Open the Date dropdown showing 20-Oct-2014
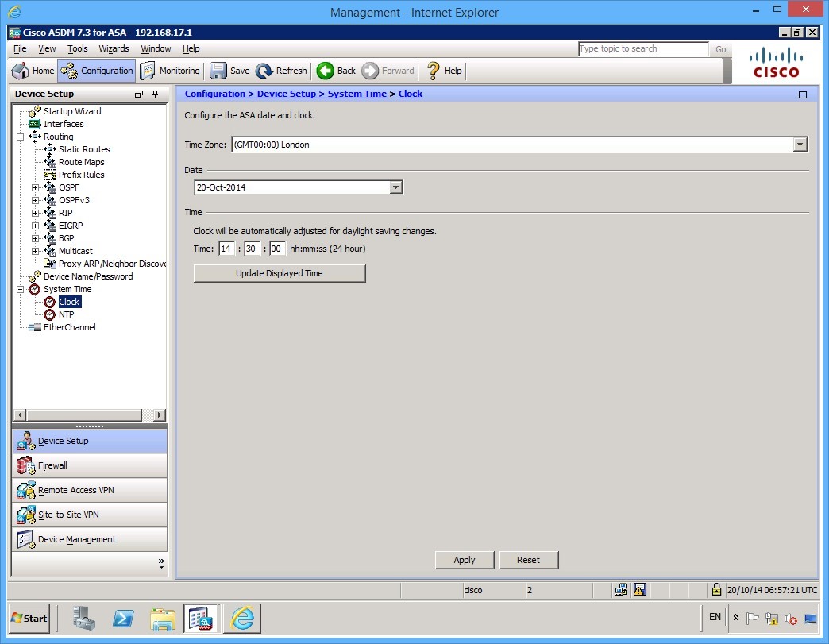 395,187
